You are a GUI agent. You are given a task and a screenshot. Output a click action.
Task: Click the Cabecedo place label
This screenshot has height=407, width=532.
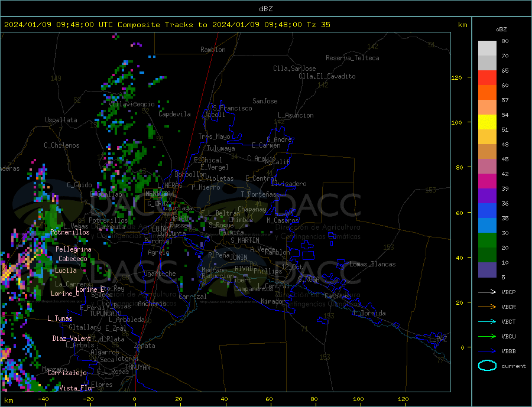pyautogui.click(x=73, y=259)
